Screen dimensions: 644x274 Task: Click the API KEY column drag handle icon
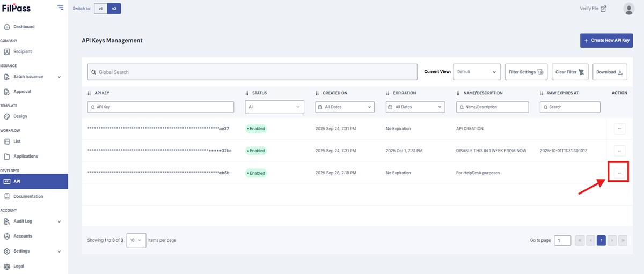click(x=90, y=93)
